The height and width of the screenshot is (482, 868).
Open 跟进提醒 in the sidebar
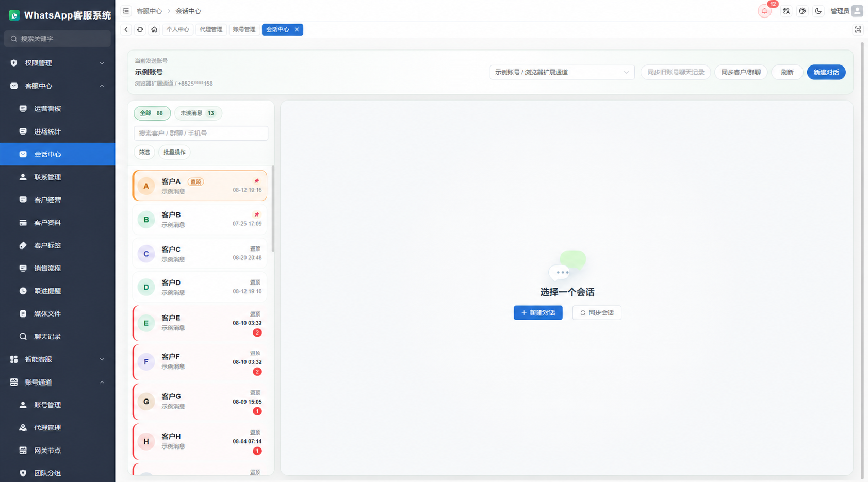[57, 291]
